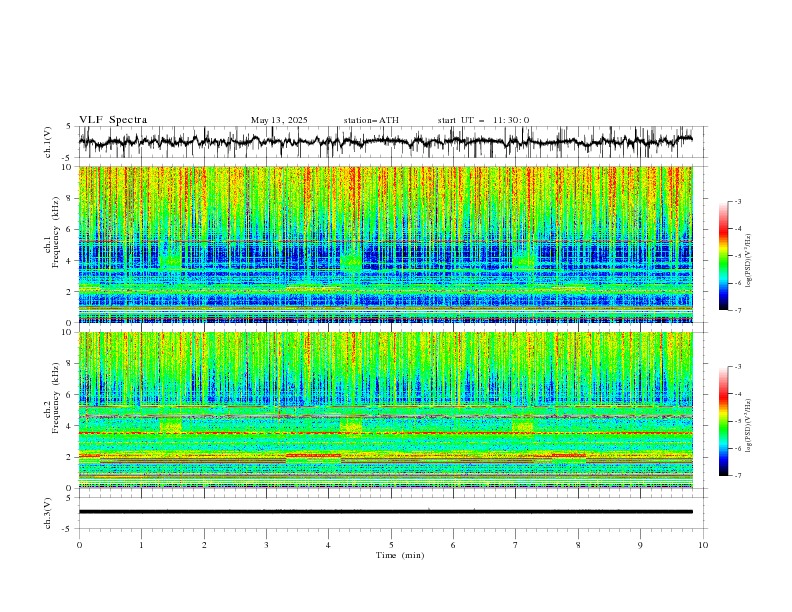The height and width of the screenshot is (612, 792).
Task: Click time axis tick label "3"
Action: click(x=266, y=545)
